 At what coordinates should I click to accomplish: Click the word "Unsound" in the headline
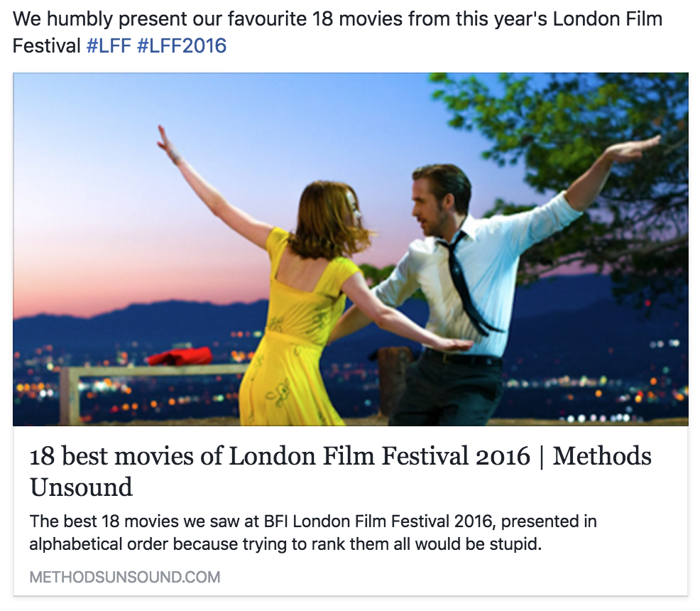point(81,487)
